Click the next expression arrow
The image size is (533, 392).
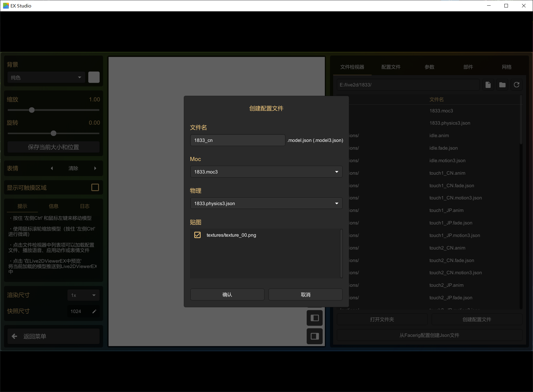[95, 168]
